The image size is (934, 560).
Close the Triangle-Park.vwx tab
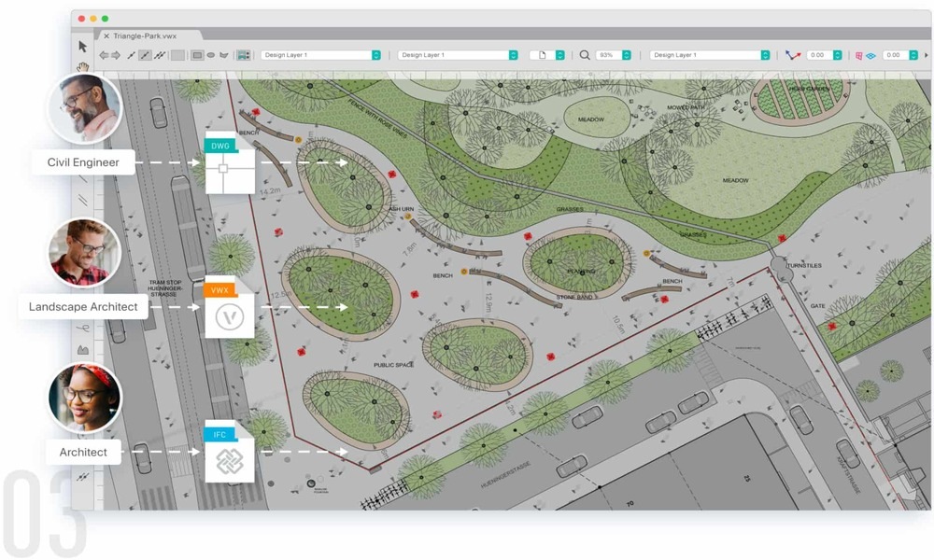pos(106,35)
